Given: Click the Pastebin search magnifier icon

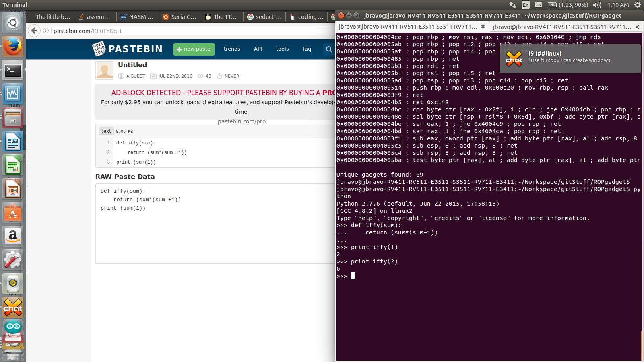Looking at the screenshot, I should pyautogui.click(x=329, y=49).
